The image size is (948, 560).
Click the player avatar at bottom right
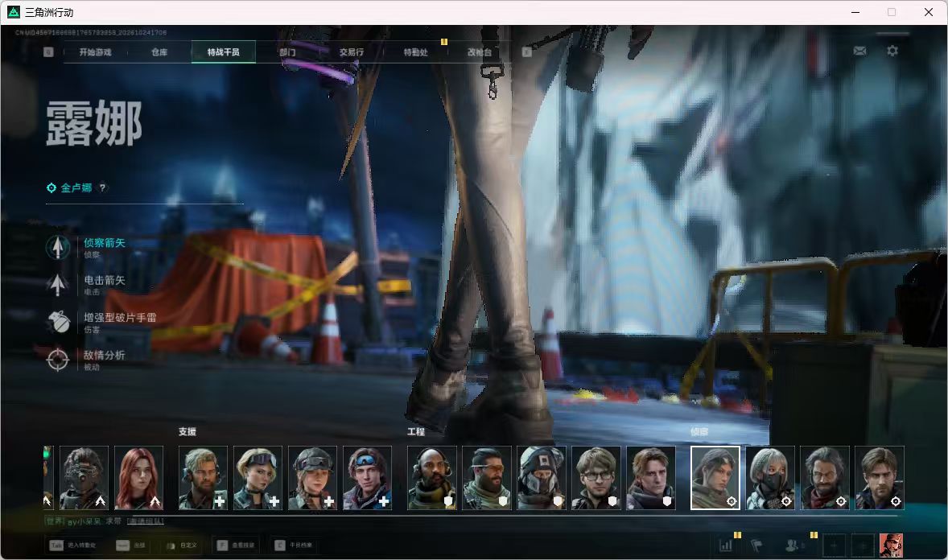(x=891, y=546)
